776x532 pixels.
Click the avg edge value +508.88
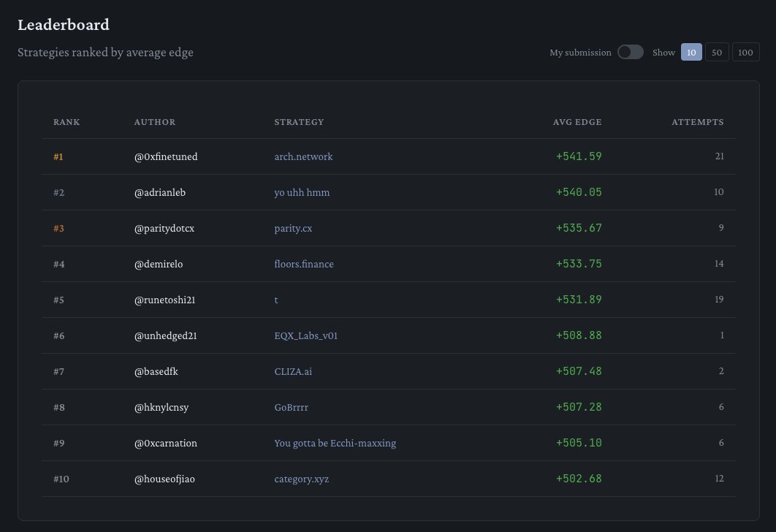click(579, 335)
